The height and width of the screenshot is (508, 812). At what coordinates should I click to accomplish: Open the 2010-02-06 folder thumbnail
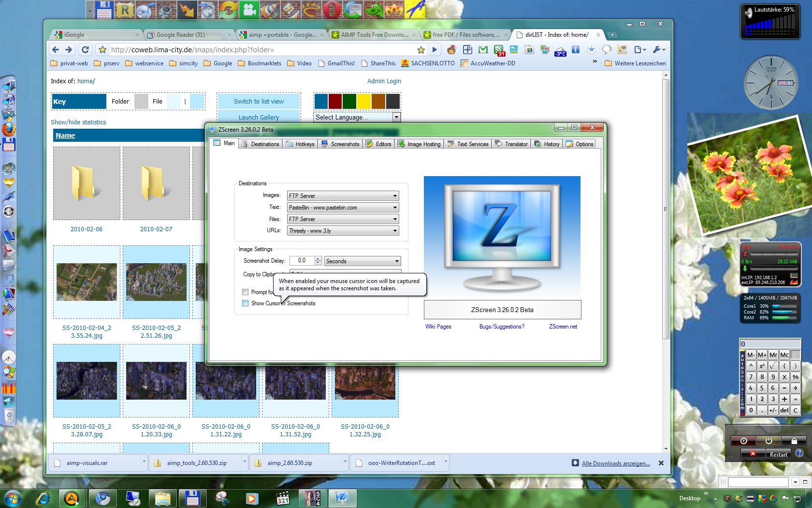[87, 184]
